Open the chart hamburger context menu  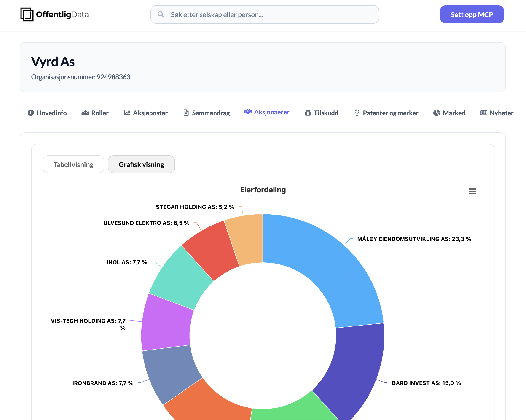click(472, 191)
